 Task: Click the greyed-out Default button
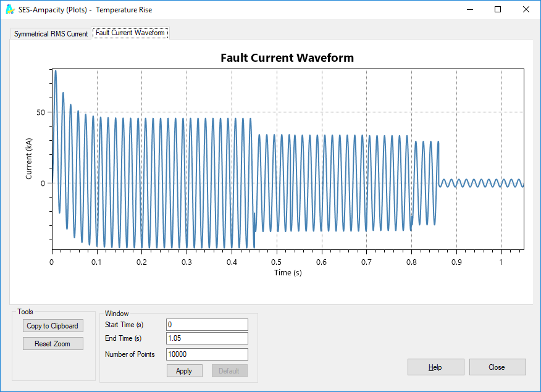click(x=229, y=371)
